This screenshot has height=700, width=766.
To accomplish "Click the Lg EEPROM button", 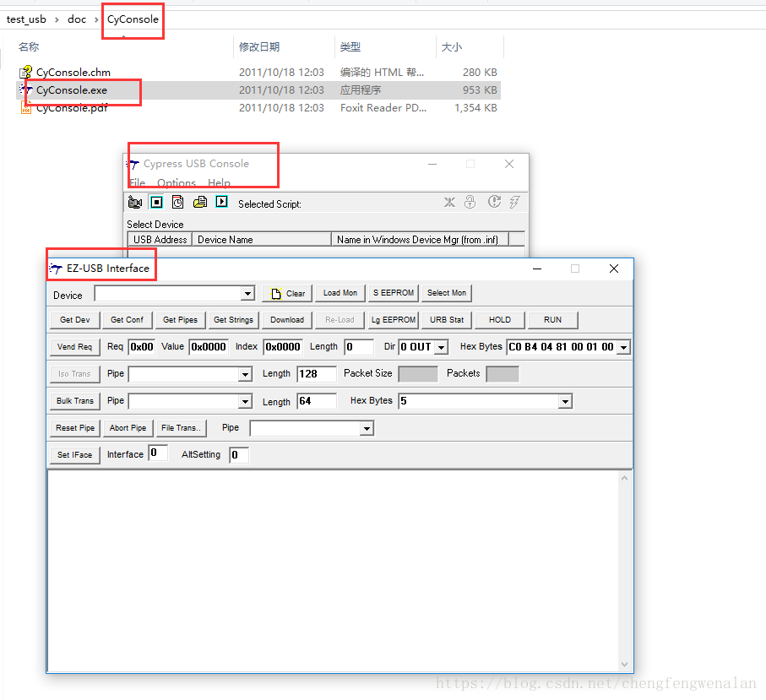I will pyautogui.click(x=394, y=320).
